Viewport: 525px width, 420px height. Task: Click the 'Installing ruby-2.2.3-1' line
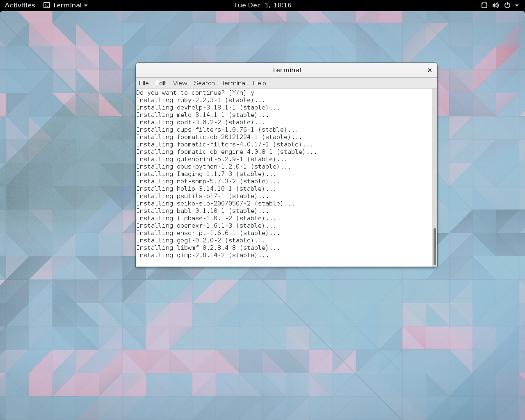pyautogui.click(x=201, y=100)
